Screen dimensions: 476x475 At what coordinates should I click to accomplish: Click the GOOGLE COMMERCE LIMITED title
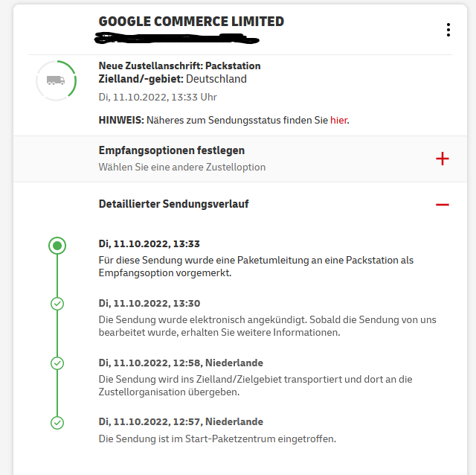coord(191,22)
